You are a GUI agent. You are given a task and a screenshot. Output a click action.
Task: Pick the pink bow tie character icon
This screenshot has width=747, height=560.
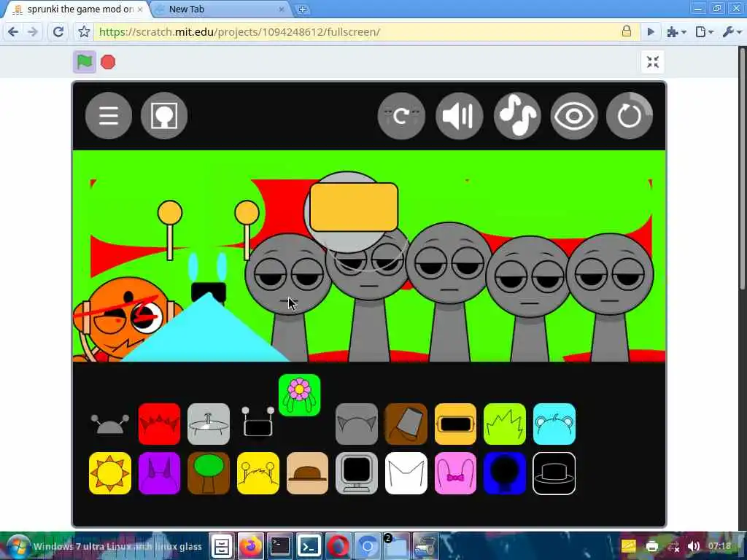point(455,473)
